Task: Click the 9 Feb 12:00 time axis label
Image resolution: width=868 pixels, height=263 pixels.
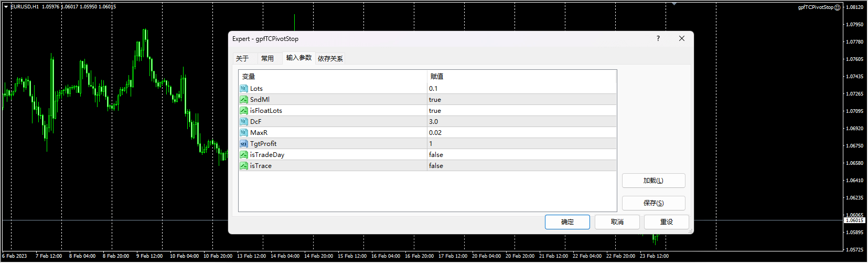Action: click(149, 256)
